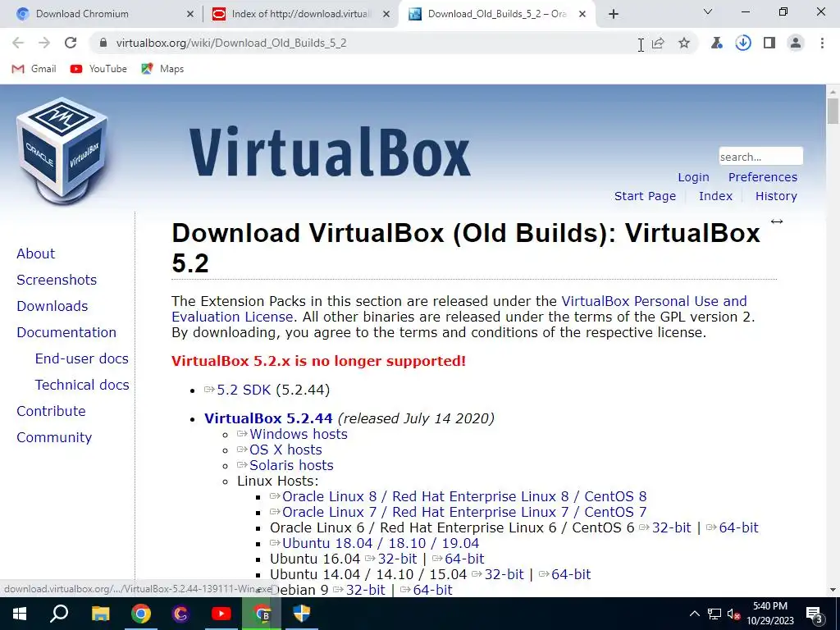Show hidden tray icons chevron
Screen dimensions: 840x630
tap(694, 614)
